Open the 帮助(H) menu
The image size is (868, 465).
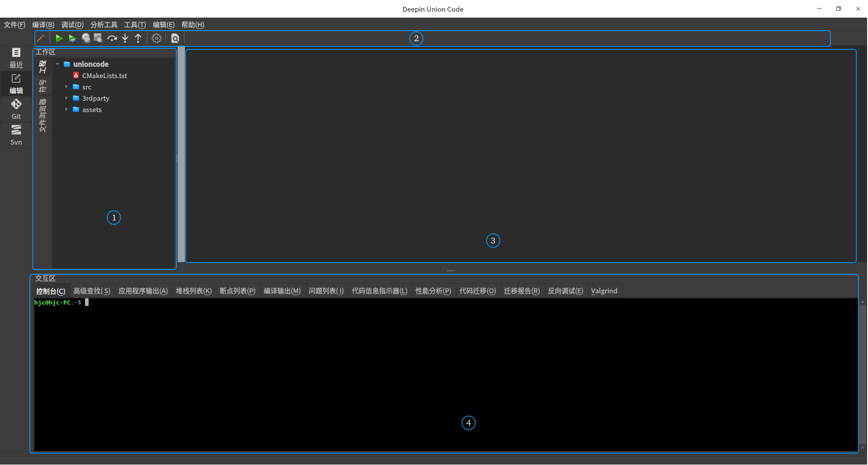click(193, 25)
